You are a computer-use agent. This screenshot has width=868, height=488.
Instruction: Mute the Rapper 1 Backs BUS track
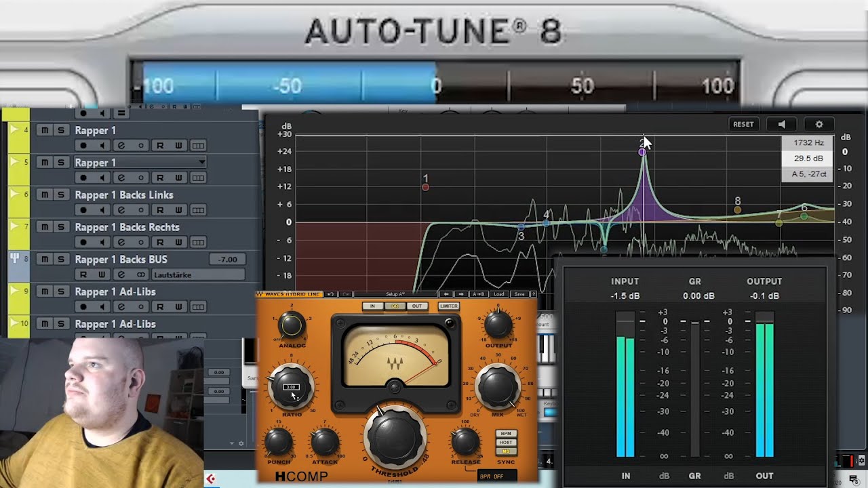tap(45, 259)
